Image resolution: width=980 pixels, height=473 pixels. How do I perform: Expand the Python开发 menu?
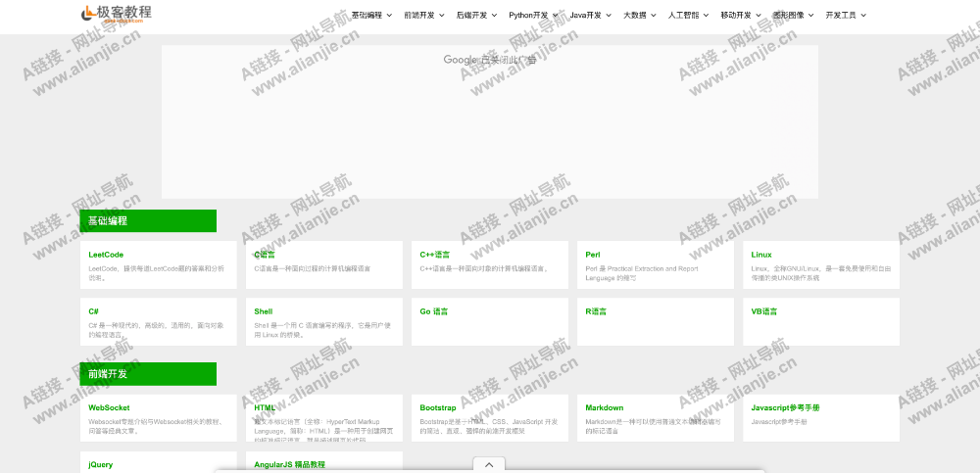point(533,16)
